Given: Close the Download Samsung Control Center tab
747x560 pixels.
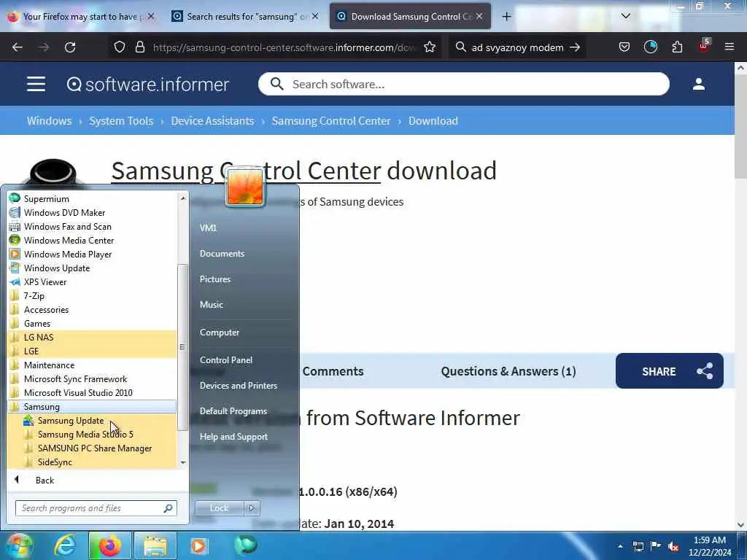Looking at the screenshot, I should tap(479, 16).
